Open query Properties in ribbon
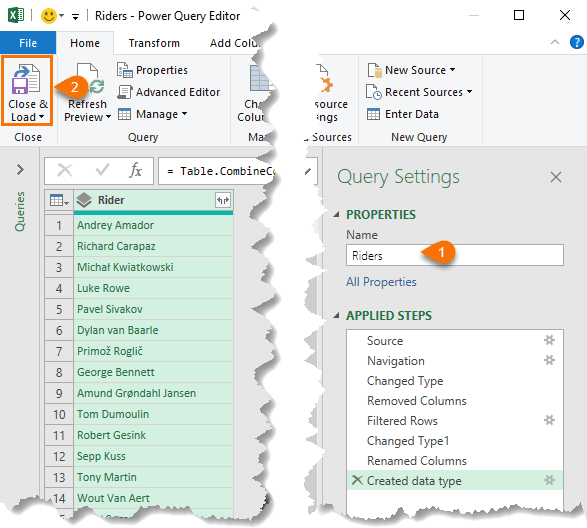The width and height of the screenshot is (587, 528). click(152, 70)
